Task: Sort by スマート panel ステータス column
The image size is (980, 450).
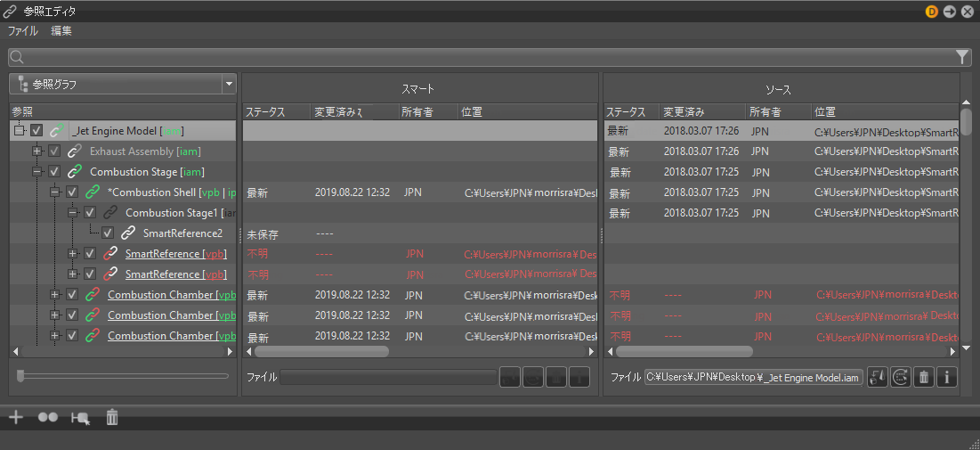Action: click(276, 112)
